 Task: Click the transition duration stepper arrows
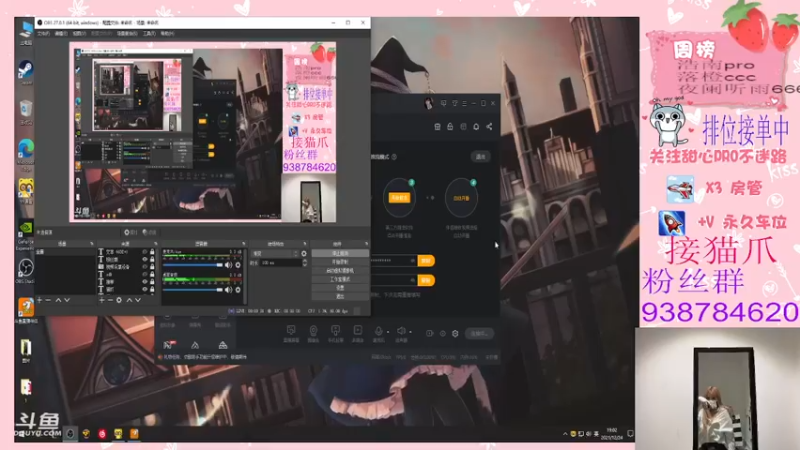305,263
